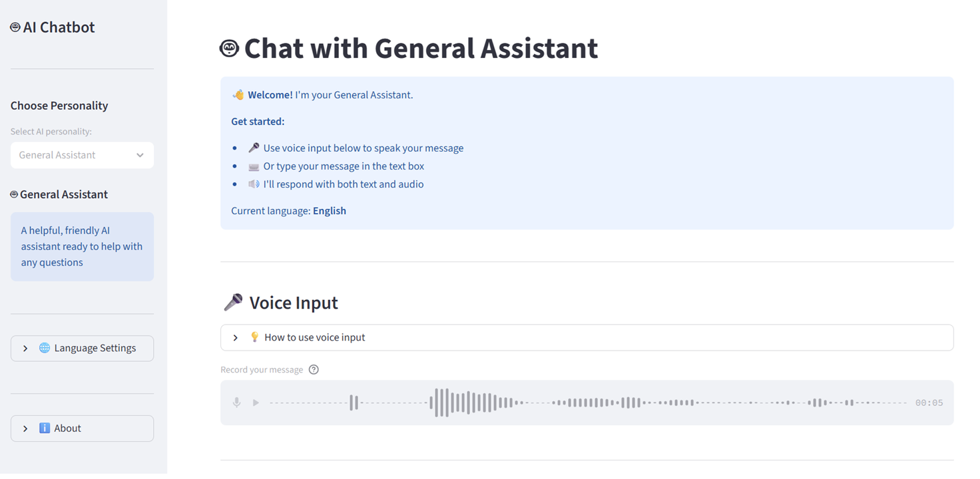The height and width of the screenshot is (479, 980).
Task: Click the microphone icon in the audio recorder
Action: [236, 402]
